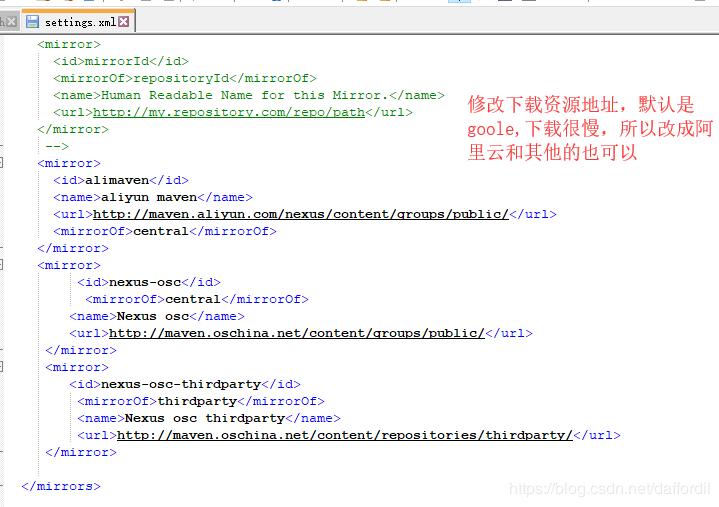Click the blog.csdn.net watermark text
Screen dimensions: 719x507
(x=610, y=489)
